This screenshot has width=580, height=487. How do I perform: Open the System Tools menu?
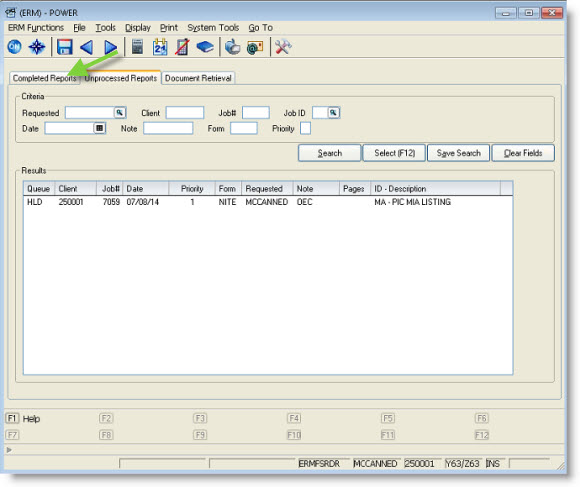coord(213,28)
